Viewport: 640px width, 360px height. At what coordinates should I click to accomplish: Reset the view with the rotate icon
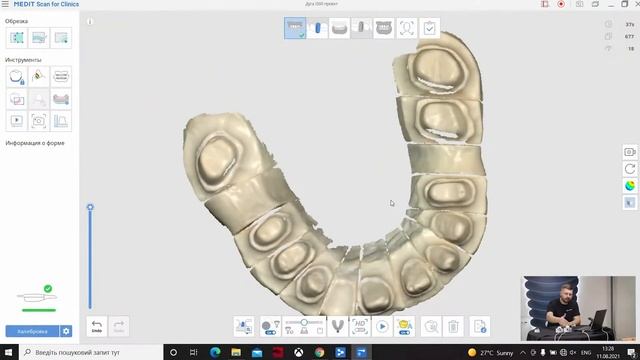coord(630,169)
